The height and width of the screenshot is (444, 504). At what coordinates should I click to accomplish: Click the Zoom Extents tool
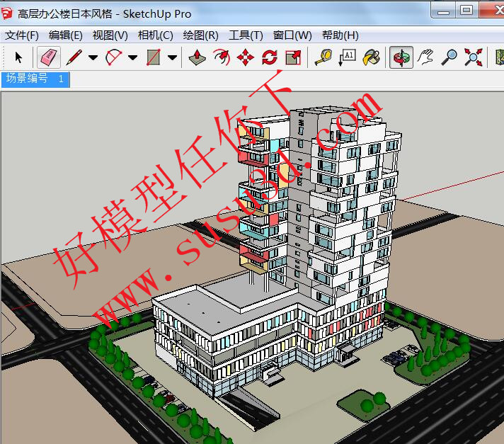473,57
